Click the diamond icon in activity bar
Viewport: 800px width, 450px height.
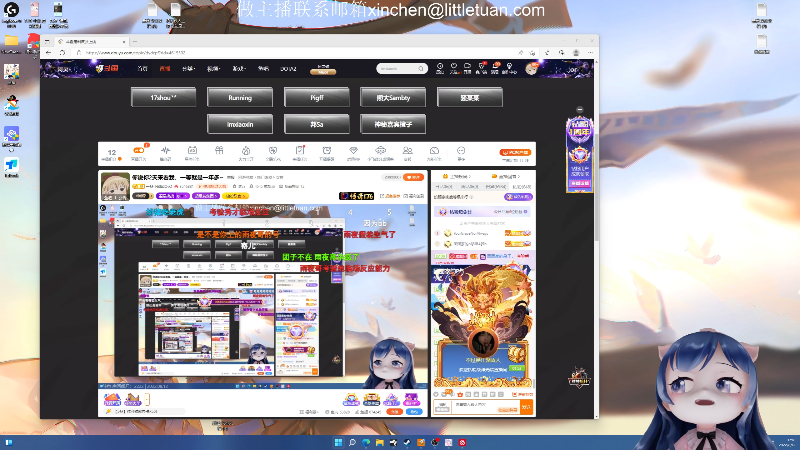(x=353, y=151)
